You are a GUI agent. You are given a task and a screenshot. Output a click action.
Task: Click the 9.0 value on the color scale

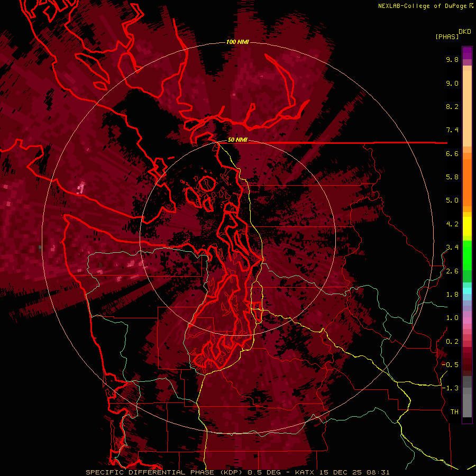point(452,83)
